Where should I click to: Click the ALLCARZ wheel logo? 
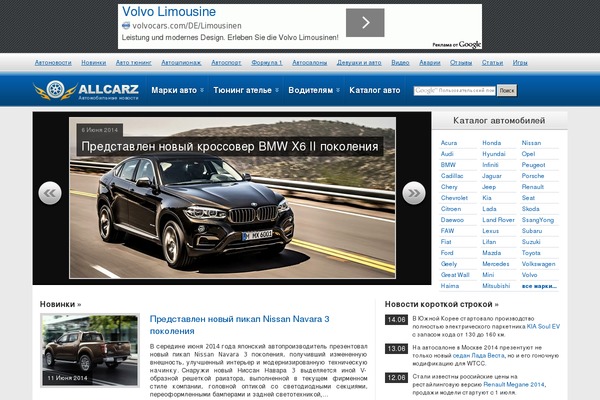pos(55,90)
